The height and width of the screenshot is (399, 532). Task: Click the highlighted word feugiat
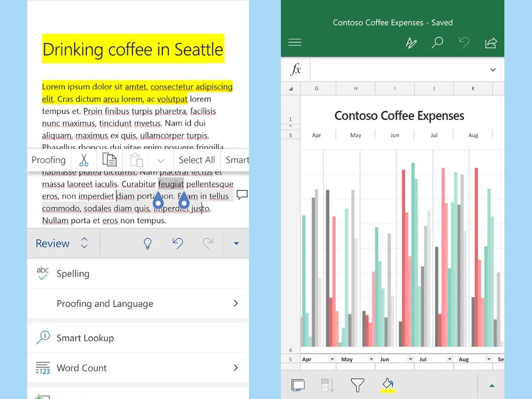pos(171,184)
